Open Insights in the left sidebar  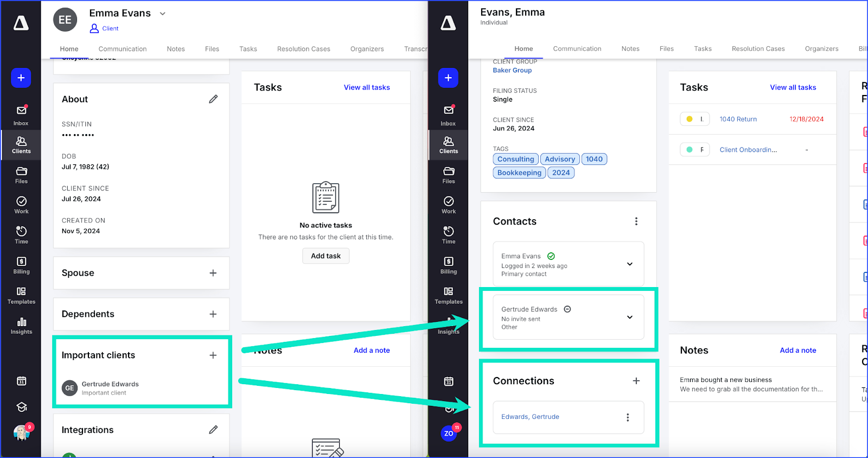pos(21,326)
